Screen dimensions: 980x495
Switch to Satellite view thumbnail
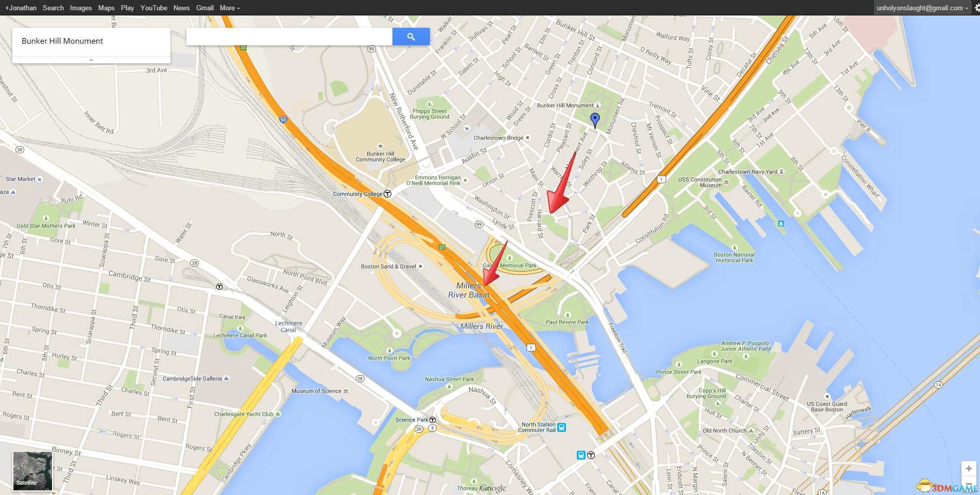pyautogui.click(x=32, y=471)
